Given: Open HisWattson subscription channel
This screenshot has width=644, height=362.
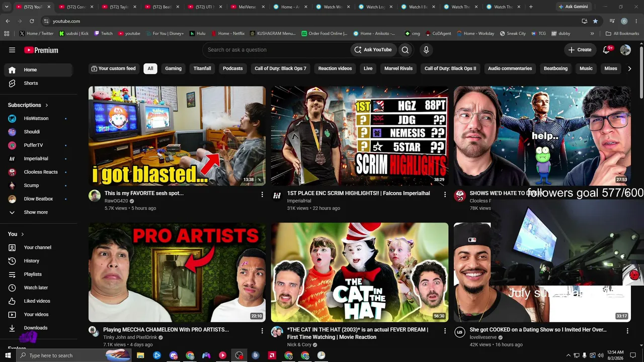Looking at the screenshot, I should click(38, 118).
